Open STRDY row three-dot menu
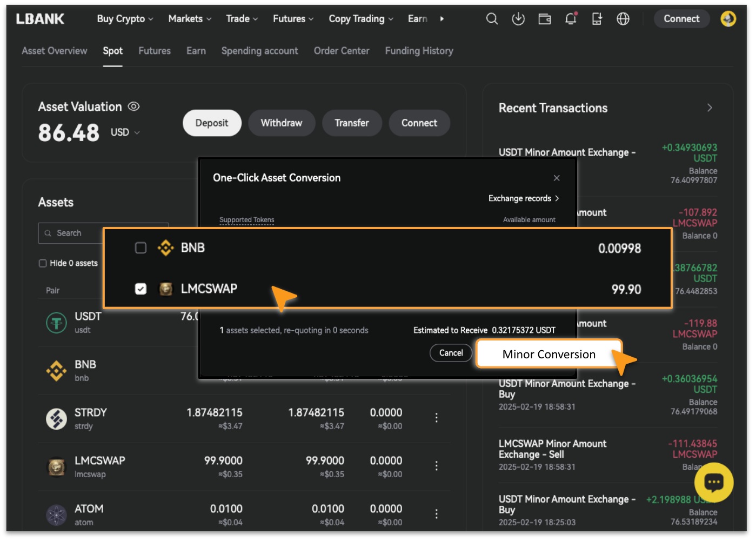 pyautogui.click(x=437, y=418)
